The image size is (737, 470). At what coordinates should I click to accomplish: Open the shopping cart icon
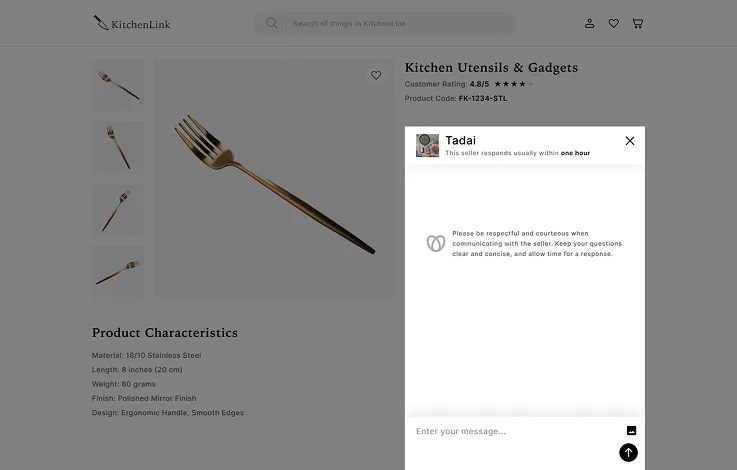(x=637, y=23)
